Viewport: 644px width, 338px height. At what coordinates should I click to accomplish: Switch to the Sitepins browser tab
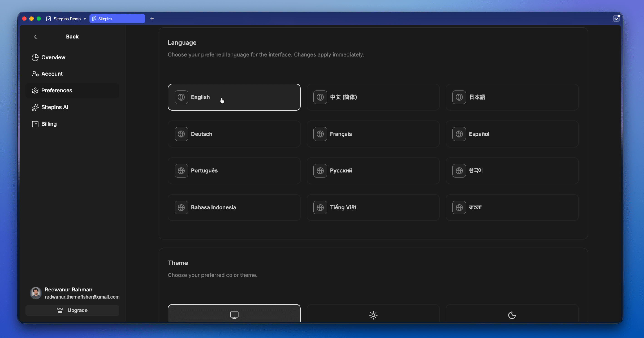coord(117,19)
